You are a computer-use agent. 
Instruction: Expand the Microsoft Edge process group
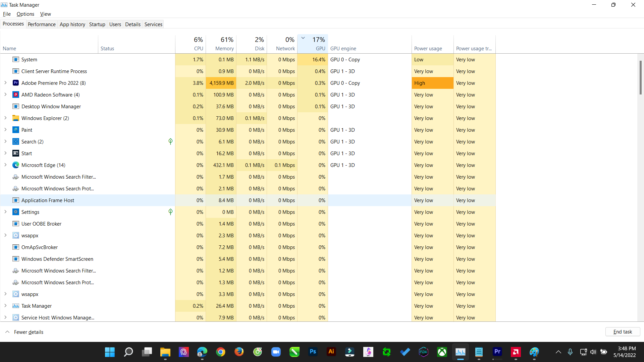(x=5, y=165)
